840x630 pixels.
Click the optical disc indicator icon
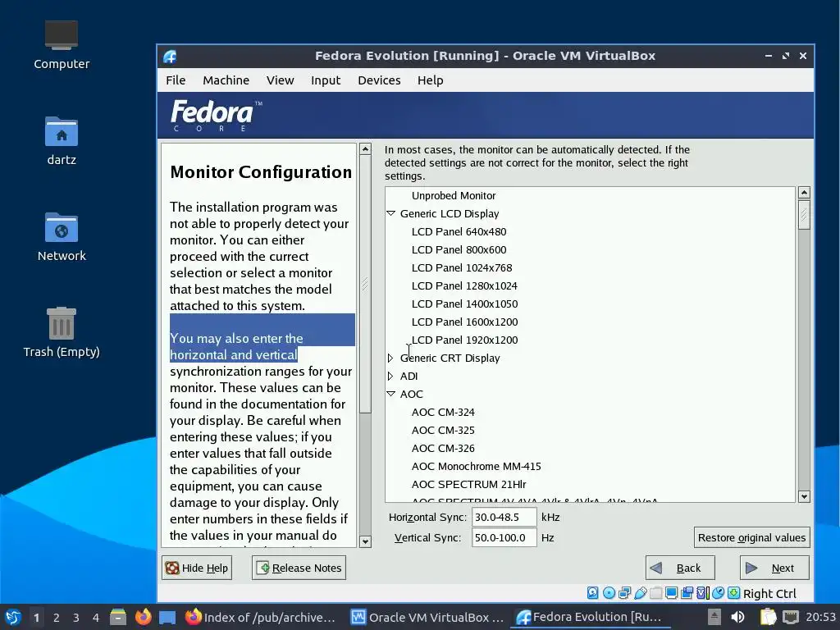pos(609,593)
